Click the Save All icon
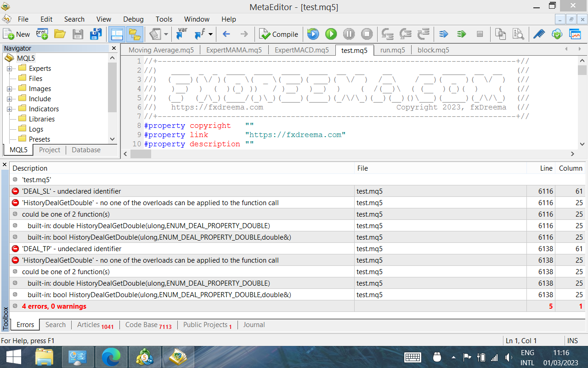 [96, 34]
